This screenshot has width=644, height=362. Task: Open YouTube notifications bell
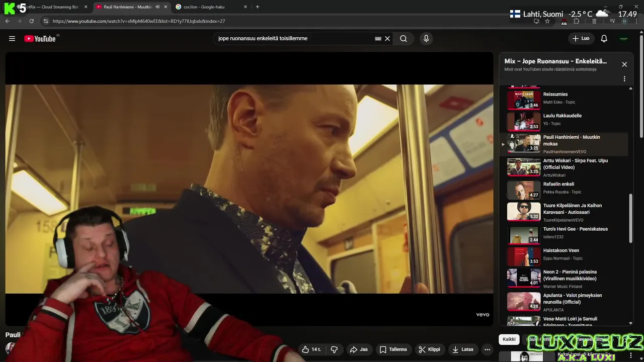tap(604, 39)
